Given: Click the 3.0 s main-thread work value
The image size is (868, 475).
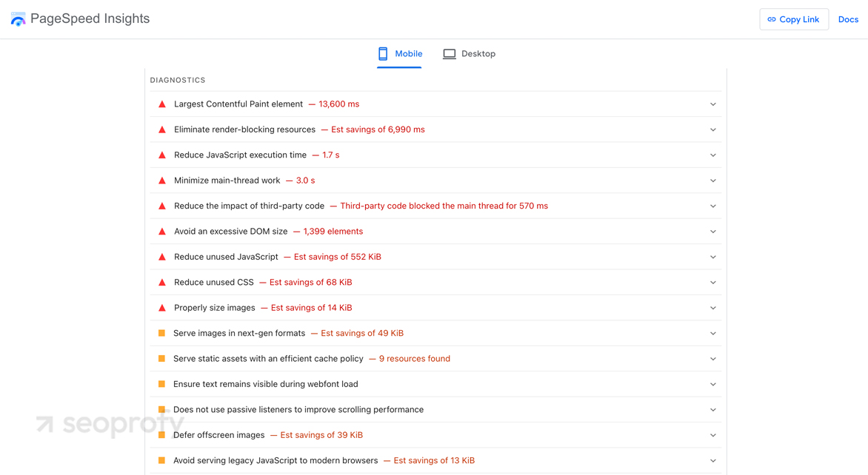Looking at the screenshot, I should [306, 181].
